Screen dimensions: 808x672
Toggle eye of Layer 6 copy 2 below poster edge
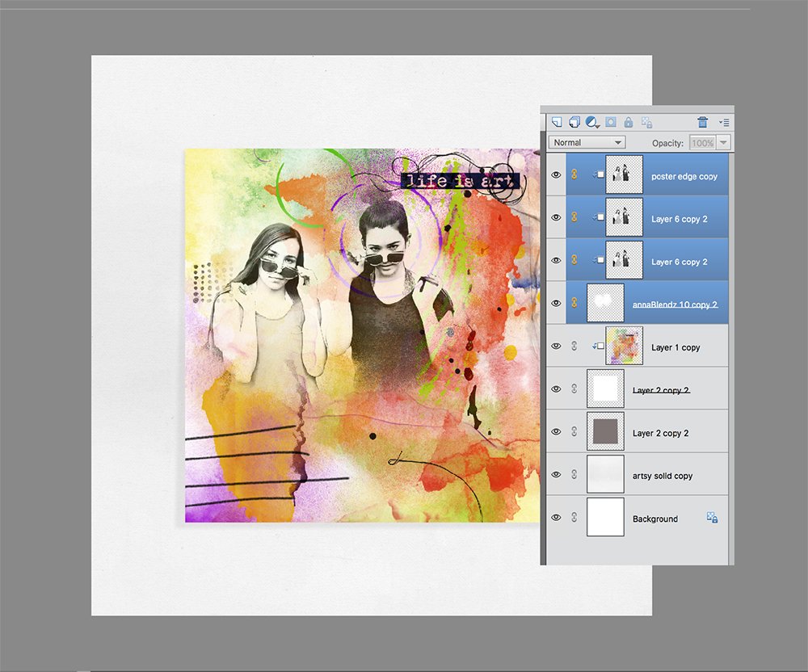pyautogui.click(x=556, y=217)
